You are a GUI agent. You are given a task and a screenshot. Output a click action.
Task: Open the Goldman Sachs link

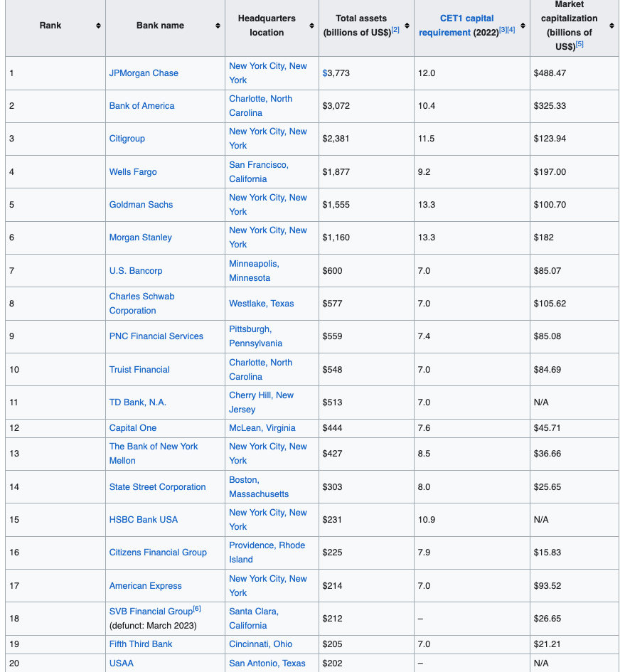pos(141,204)
